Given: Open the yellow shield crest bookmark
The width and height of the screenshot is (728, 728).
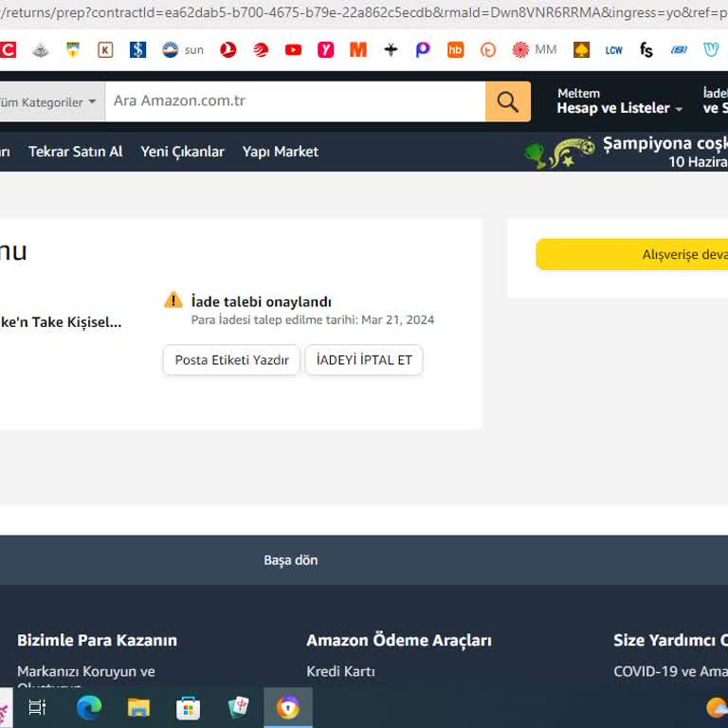Looking at the screenshot, I should [73, 49].
